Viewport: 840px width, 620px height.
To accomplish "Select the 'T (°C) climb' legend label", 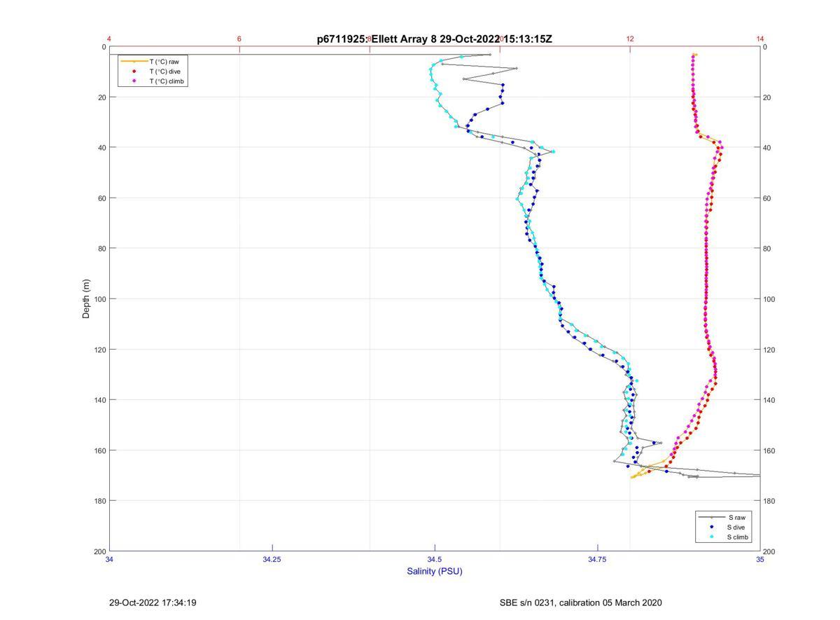I will (x=167, y=81).
